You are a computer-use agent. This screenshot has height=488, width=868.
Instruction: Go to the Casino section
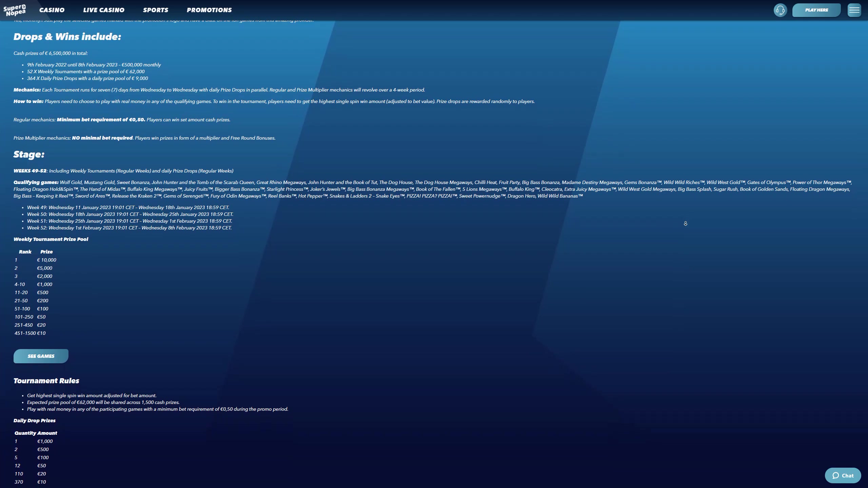[x=52, y=10]
